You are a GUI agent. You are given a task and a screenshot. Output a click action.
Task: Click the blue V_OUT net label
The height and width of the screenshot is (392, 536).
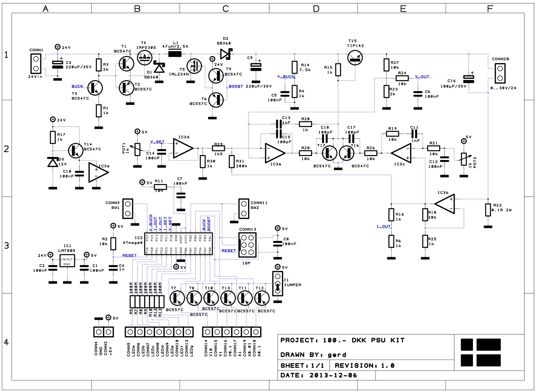tap(422, 77)
